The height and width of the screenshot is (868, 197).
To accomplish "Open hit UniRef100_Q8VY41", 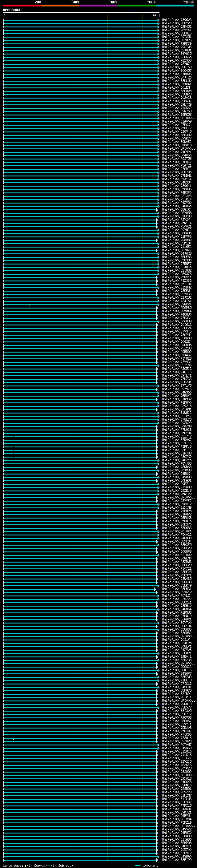I will click(x=177, y=30).
